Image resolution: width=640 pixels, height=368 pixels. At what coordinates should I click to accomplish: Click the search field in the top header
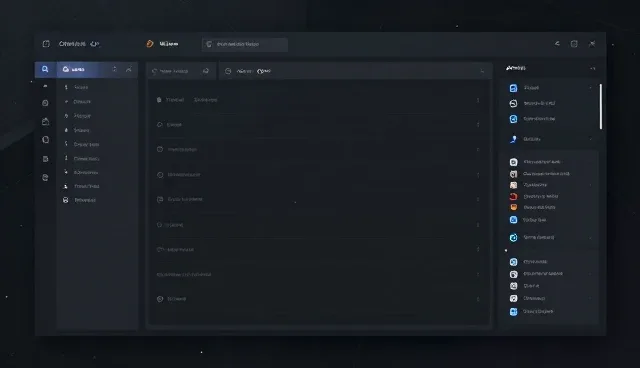click(245, 44)
